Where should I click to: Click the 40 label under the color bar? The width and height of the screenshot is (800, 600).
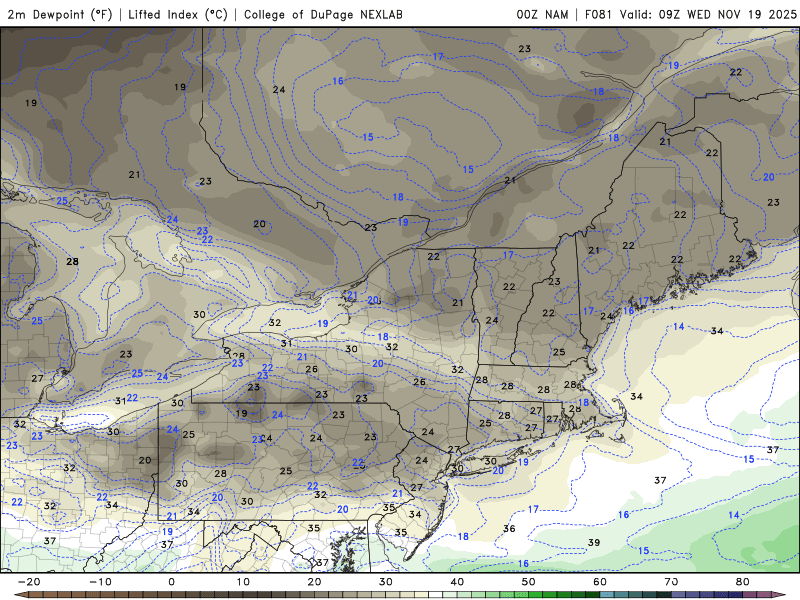(x=457, y=582)
